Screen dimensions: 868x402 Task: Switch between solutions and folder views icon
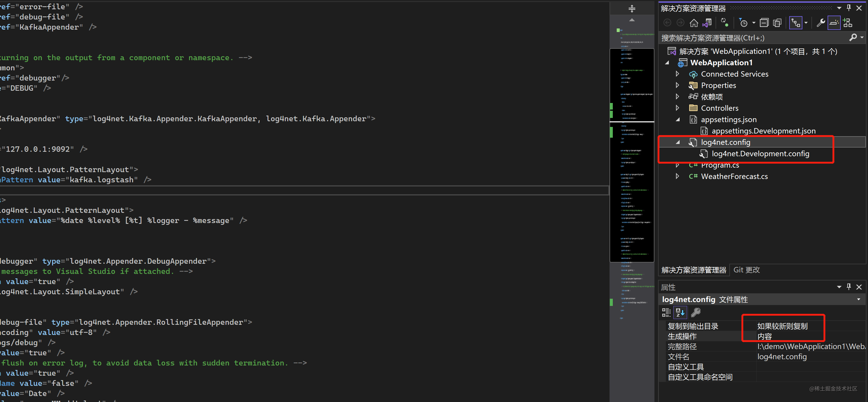click(x=707, y=23)
